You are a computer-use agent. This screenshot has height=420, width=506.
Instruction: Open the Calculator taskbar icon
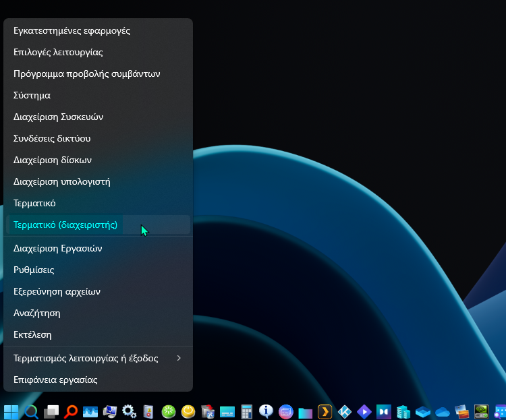(x=247, y=411)
